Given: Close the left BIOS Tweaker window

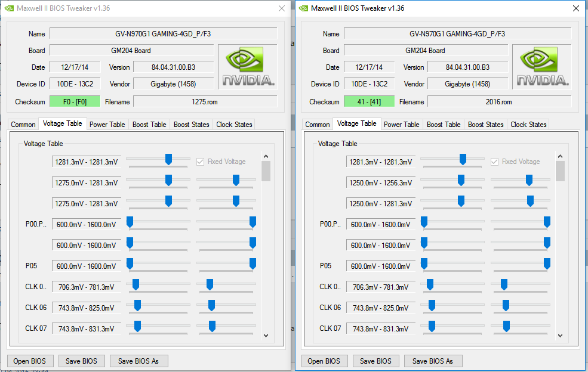Looking at the screenshot, I should [x=282, y=8].
